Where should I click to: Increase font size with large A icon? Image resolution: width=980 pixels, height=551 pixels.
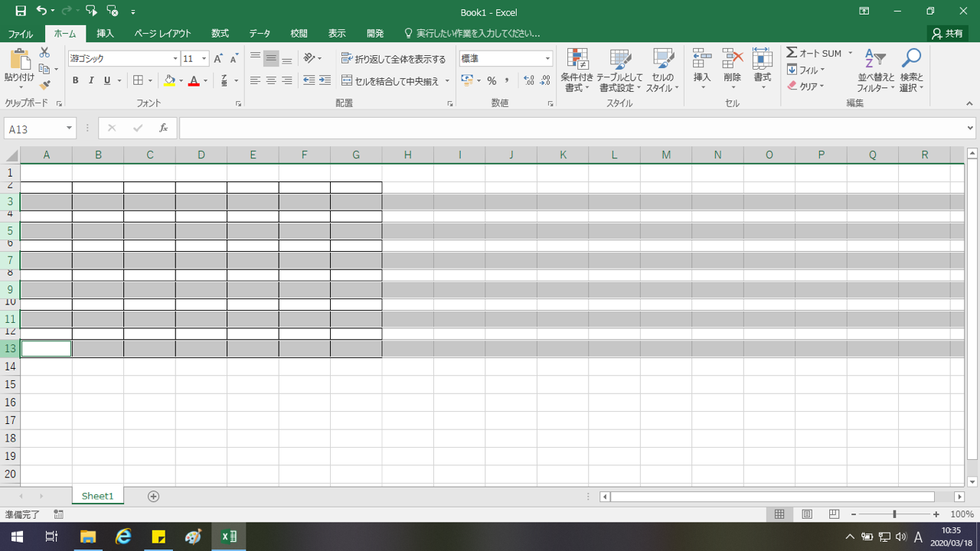[218, 58]
